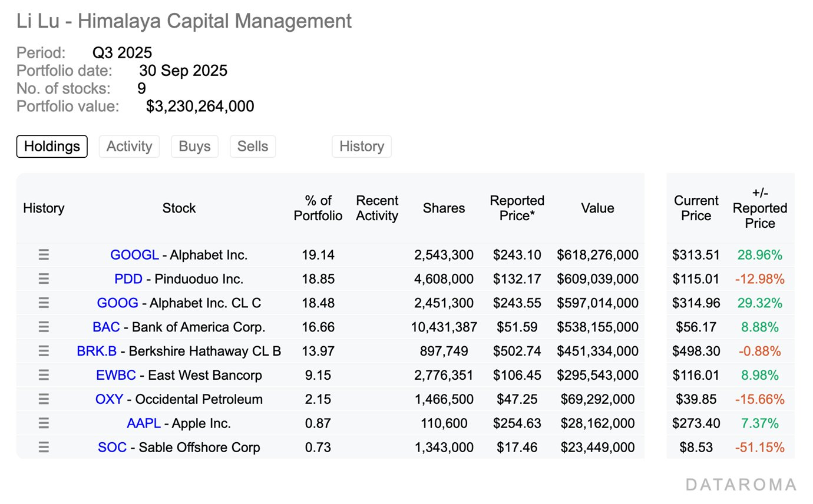Open the SOC row history icon
813x504 pixels.
point(44,447)
